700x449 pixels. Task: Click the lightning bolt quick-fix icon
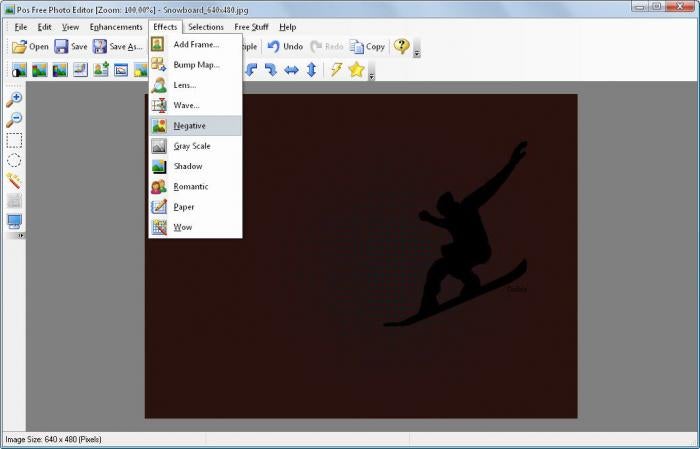click(x=336, y=70)
